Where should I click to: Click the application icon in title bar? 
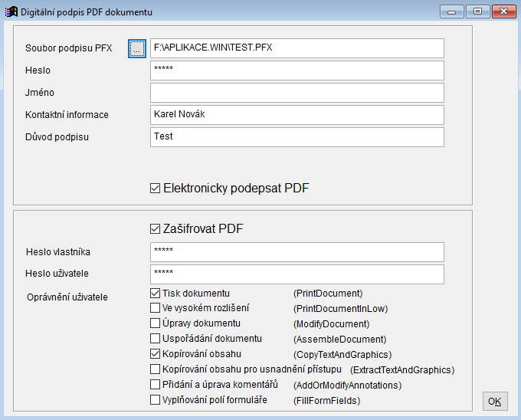tap(11, 12)
